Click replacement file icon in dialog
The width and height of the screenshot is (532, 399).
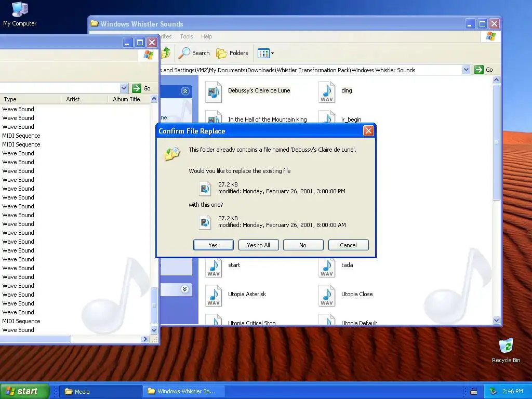[x=205, y=222]
